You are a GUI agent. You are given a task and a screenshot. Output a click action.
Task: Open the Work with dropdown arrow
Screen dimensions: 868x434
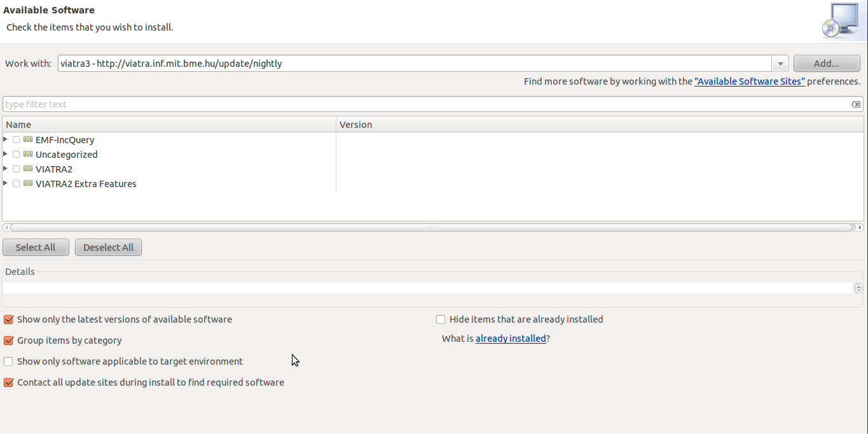tap(780, 64)
